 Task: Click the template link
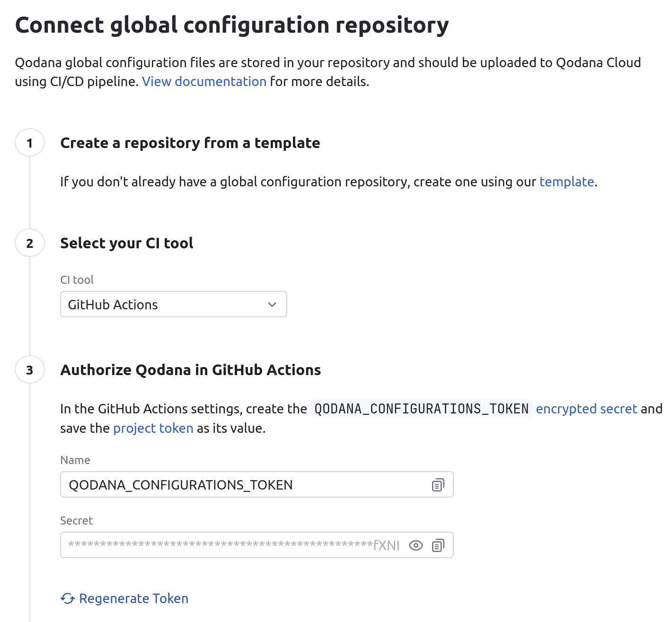pos(566,182)
